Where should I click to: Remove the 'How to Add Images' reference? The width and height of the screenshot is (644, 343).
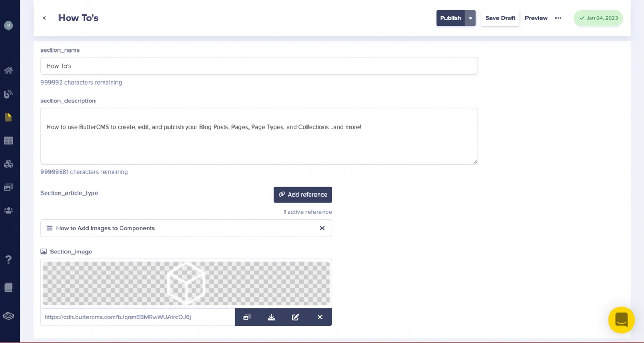click(322, 228)
